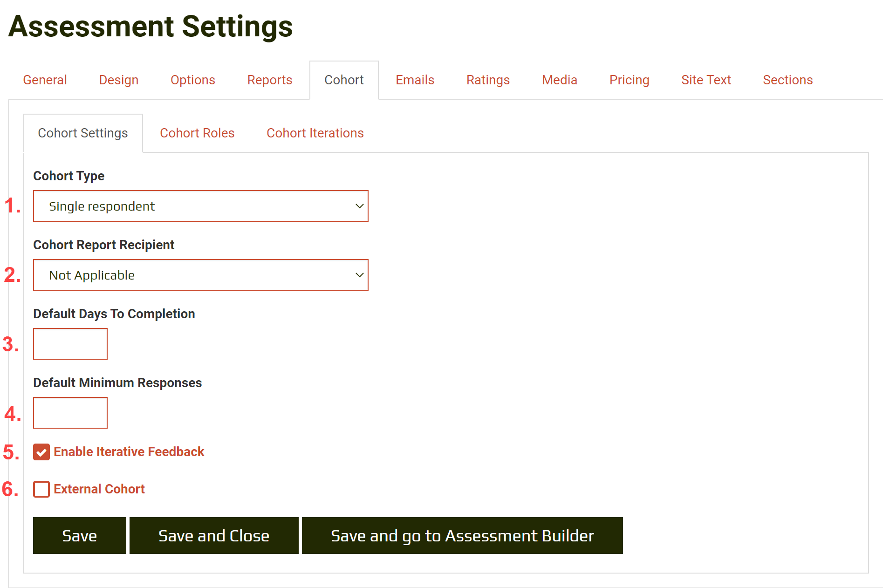Open the Ratings tab
883x588 pixels.
coord(487,80)
